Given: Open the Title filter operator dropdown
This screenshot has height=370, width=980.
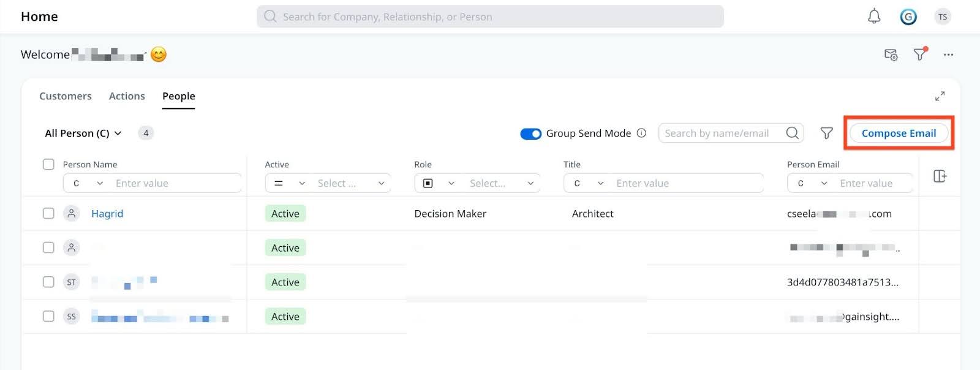Looking at the screenshot, I should pos(589,183).
